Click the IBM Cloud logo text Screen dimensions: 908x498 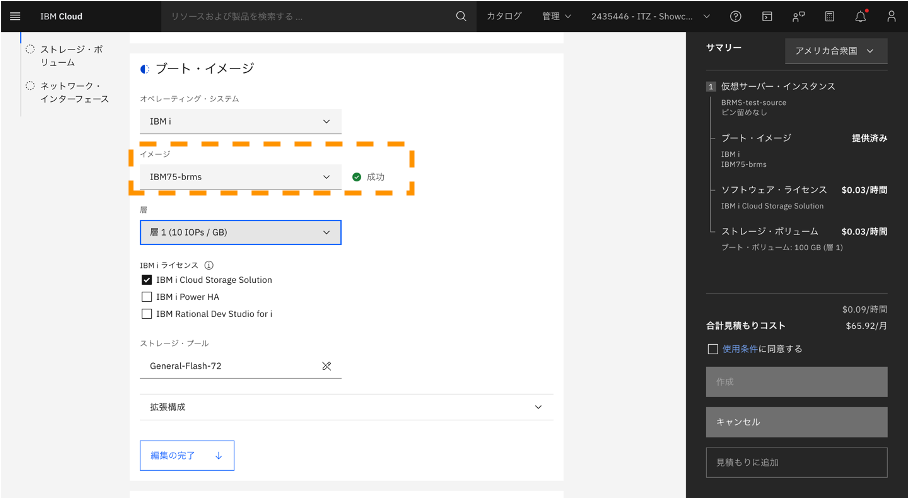coord(61,16)
